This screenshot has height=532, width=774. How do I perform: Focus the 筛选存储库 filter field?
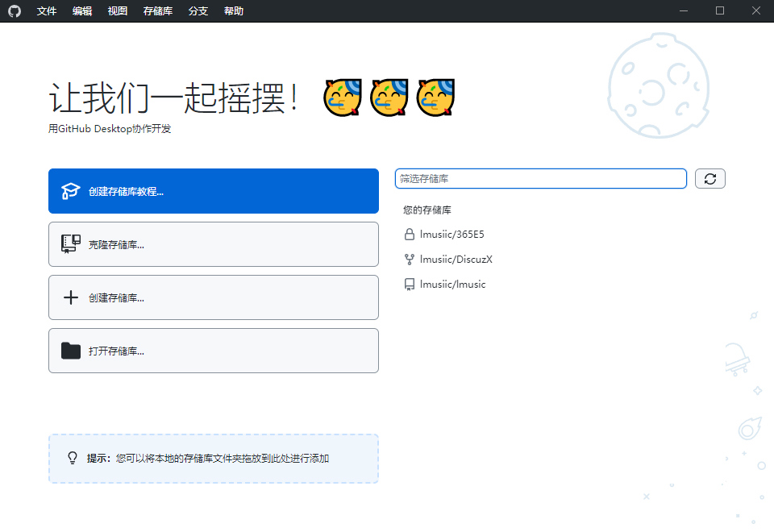[540, 179]
